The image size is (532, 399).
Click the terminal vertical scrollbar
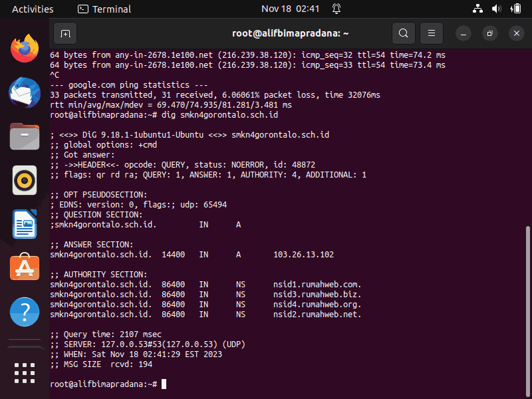click(527, 309)
